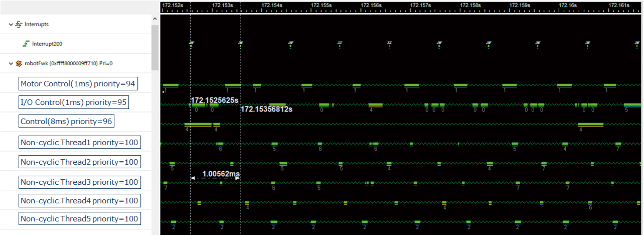Select the Interrupt200 row label

point(47,44)
